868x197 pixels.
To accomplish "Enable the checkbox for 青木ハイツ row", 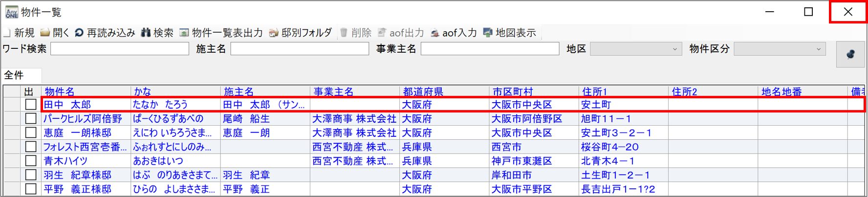I will point(31,161).
